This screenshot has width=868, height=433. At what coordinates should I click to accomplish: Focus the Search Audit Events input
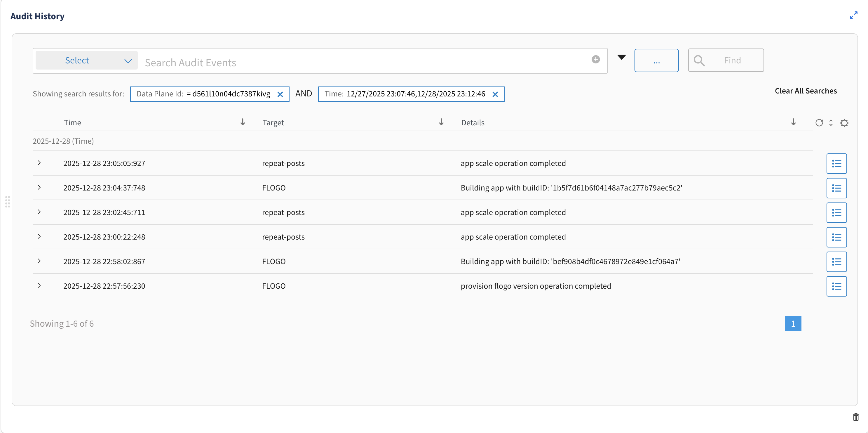[x=364, y=63]
